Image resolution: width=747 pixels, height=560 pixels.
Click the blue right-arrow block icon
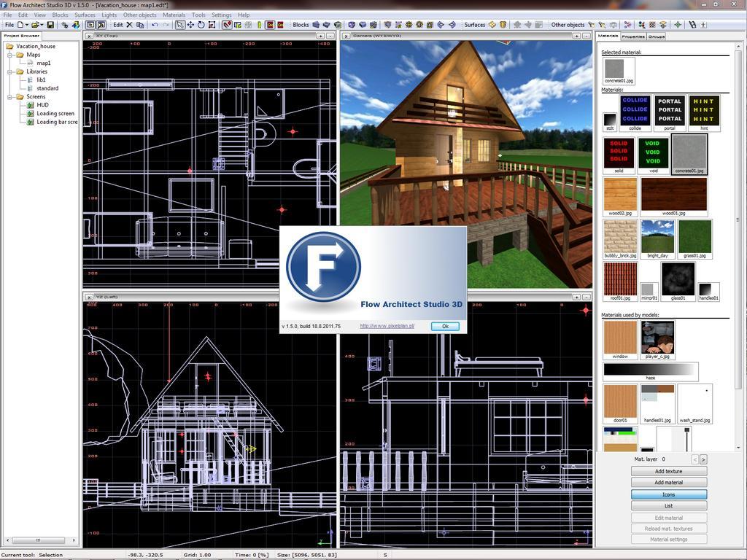452,25
